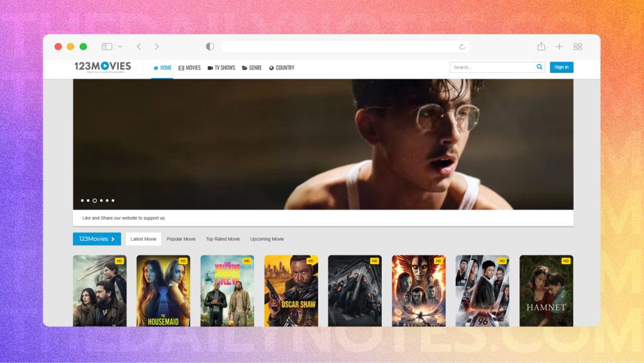
Task: Reload the page using the refresh icon
Action: (x=463, y=46)
